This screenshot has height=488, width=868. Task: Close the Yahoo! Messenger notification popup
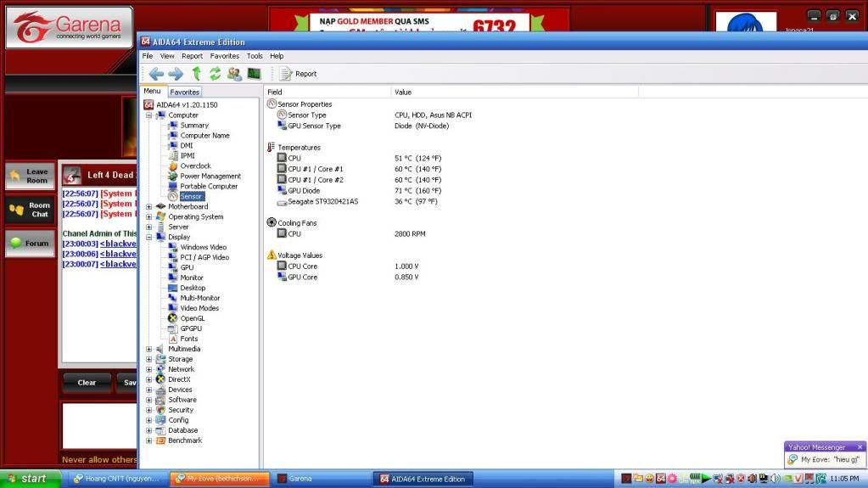pyautogui.click(x=860, y=447)
